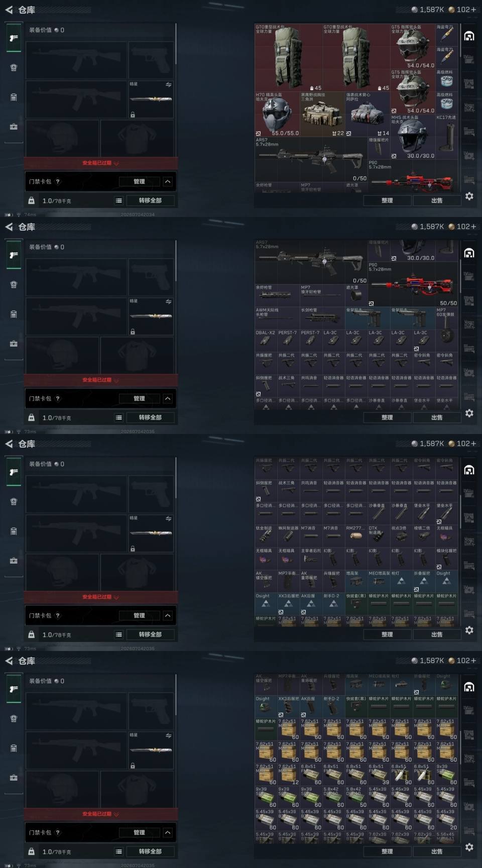
Task: Open briefcase tab in RM277 screenshot
Action: click(14, 561)
